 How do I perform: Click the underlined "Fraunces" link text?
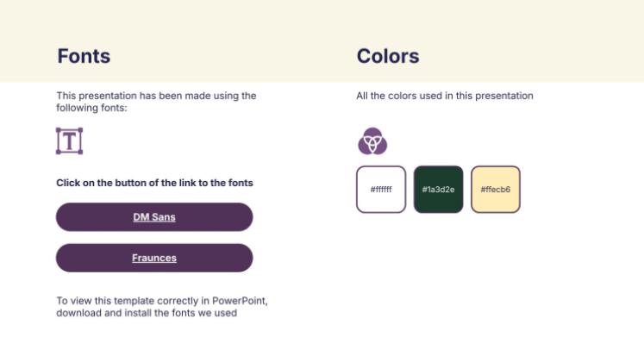tap(154, 258)
